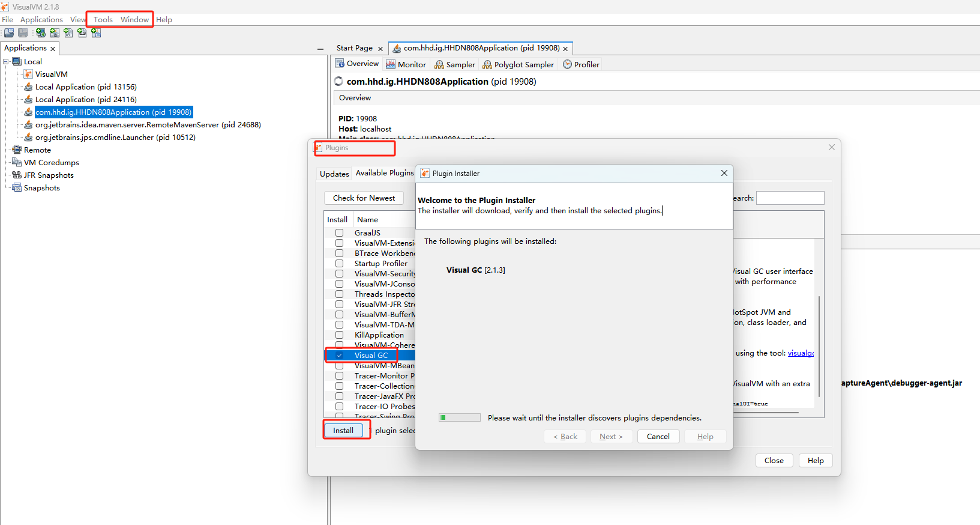
Task: Click the Add JMX Connection toolbar icon
Action: 55,33
